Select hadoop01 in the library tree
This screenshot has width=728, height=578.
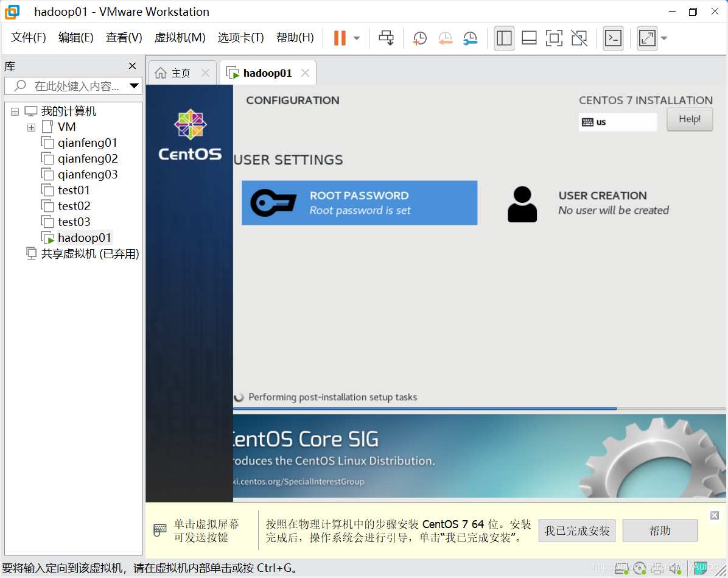pyautogui.click(x=85, y=238)
